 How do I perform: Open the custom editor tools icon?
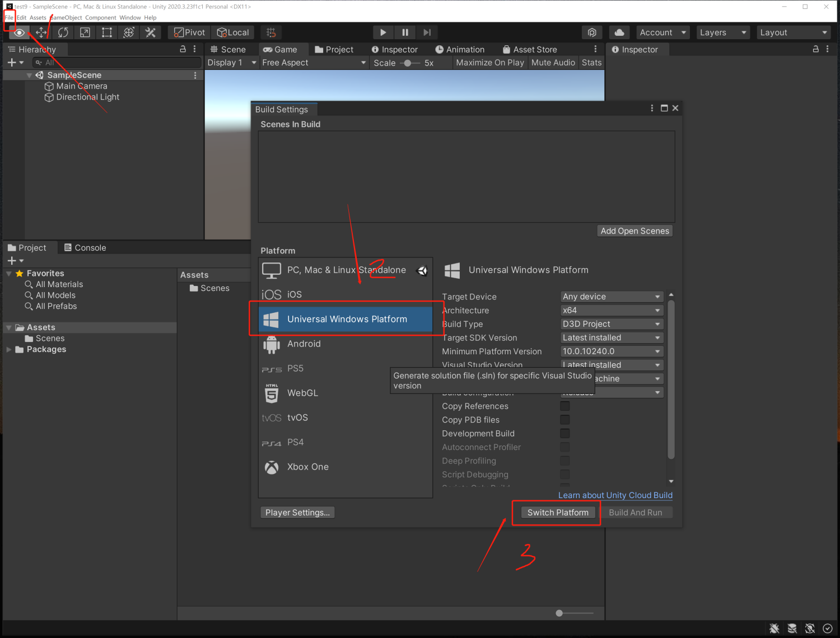tap(150, 32)
